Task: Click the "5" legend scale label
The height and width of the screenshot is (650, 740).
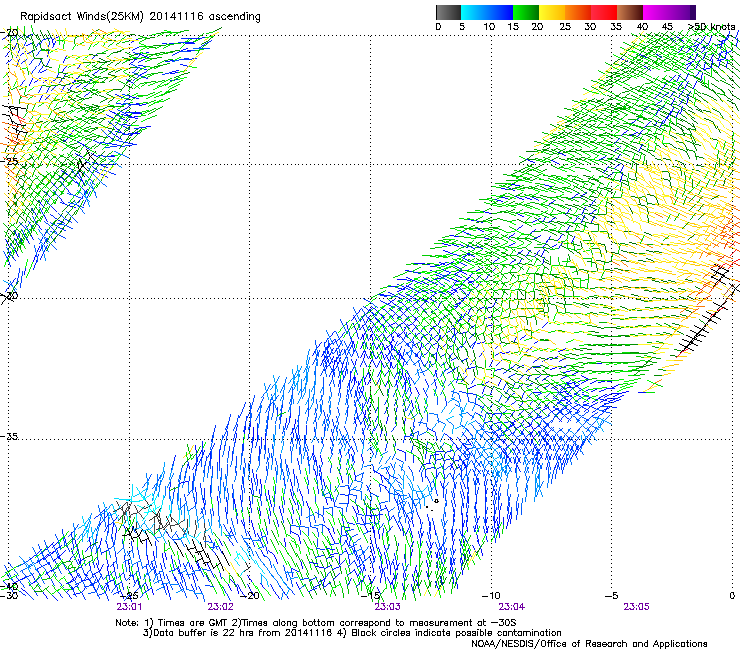Action: pyautogui.click(x=462, y=27)
